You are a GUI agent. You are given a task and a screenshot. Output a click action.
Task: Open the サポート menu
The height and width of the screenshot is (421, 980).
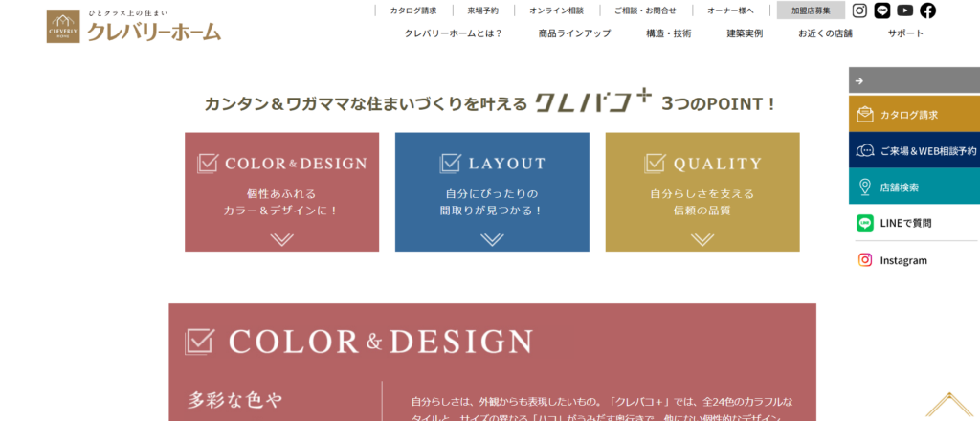point(905,33)
